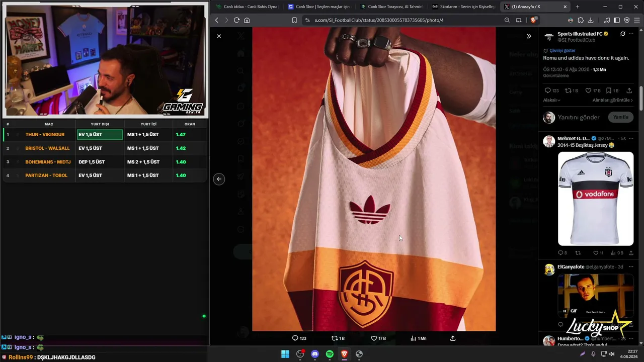Open Alıntıları görüntüle quotes link
Screen dimensions: 644x362
tap(613, 100)
